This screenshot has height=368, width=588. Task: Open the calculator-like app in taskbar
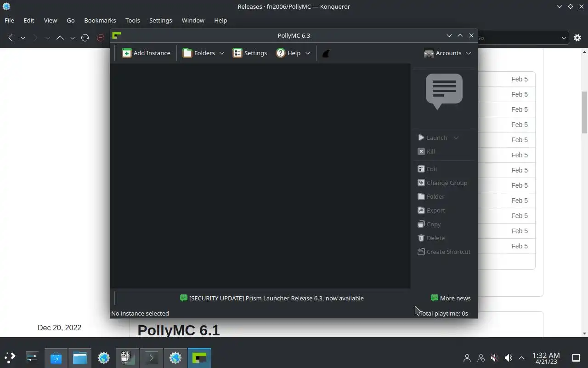point(128,357)
